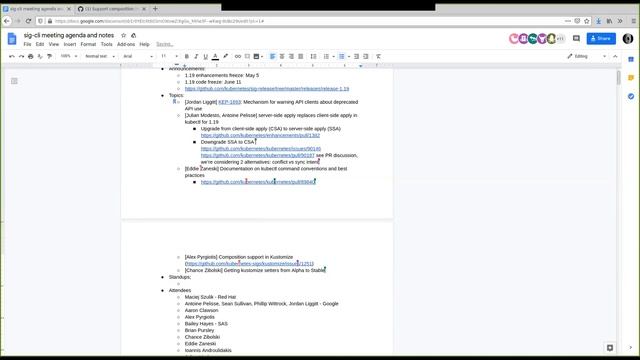This screenshot has height=360, width=640.
Task: Open the release-1.19 GitHub link
Action: point(267,89)
